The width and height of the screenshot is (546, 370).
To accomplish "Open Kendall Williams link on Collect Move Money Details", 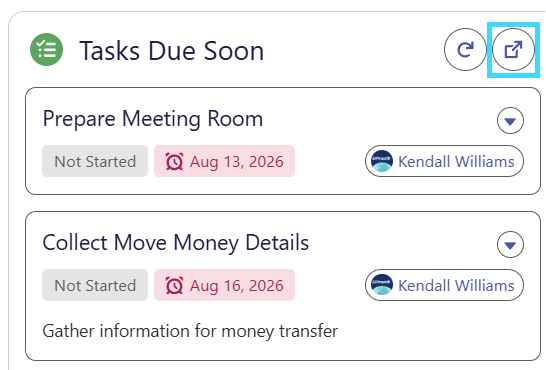I will point(456,285).
